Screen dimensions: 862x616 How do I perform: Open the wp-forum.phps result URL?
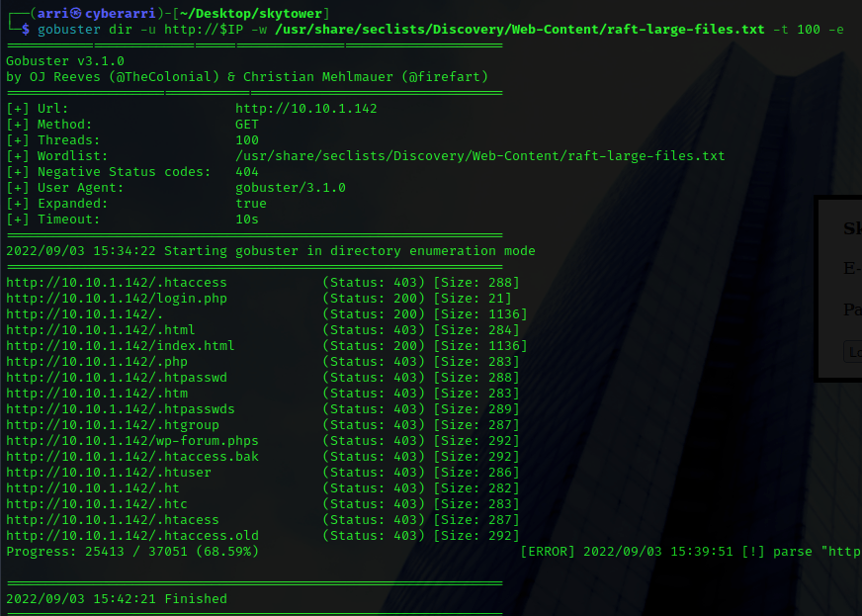(132, 441)
